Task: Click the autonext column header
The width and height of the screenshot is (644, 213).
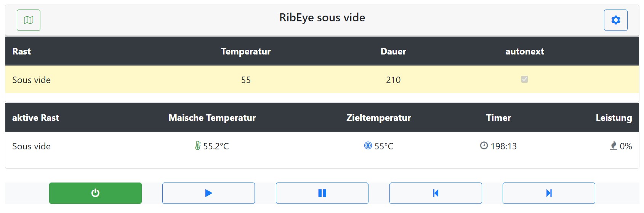Action: 525,51
